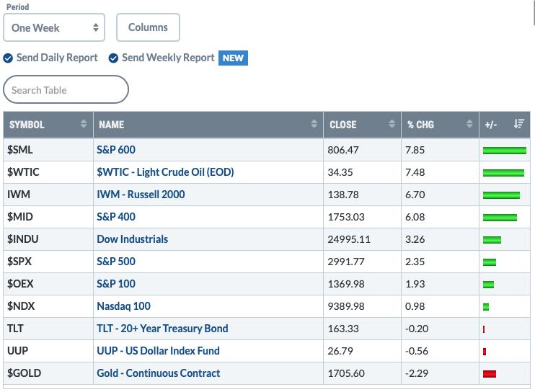The image size is (535, 392).
Task: Toggle the Send Weekly Report checkbox
Action: coord(113,58)
